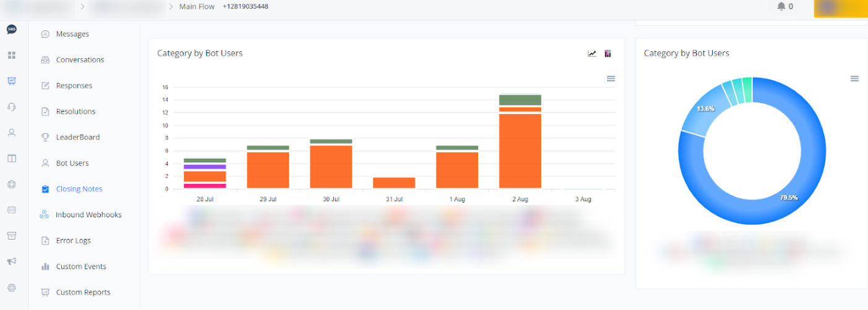The image size is (868, 310).
Task: Open the bar chart hamburger menu
Action: (x=611, y=78)
